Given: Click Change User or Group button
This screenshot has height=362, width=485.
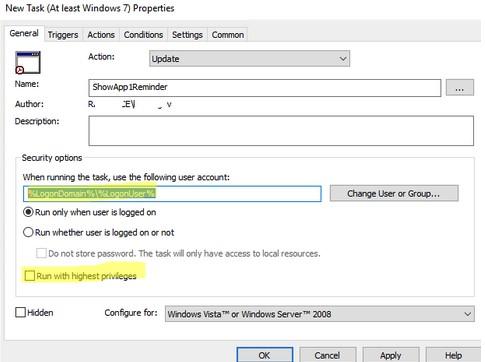Looking at the screenshot, I should 394,193.
